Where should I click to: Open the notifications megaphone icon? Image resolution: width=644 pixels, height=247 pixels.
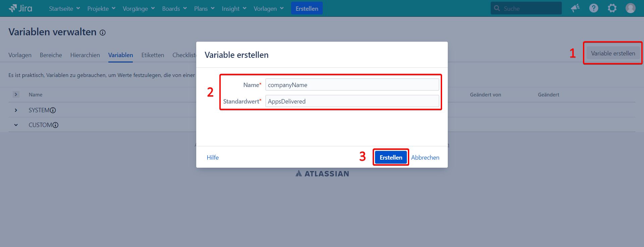[575, 8]
